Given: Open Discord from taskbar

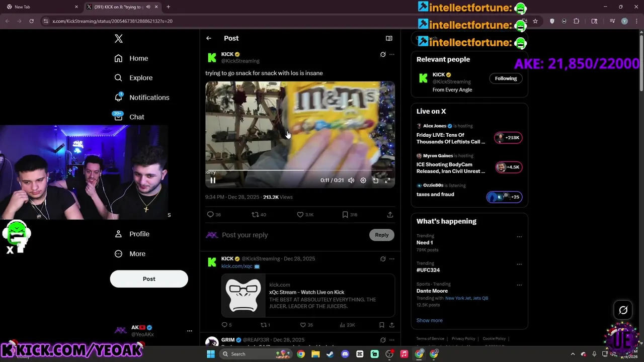Looking at the screenshot, I should pos(345,354).
